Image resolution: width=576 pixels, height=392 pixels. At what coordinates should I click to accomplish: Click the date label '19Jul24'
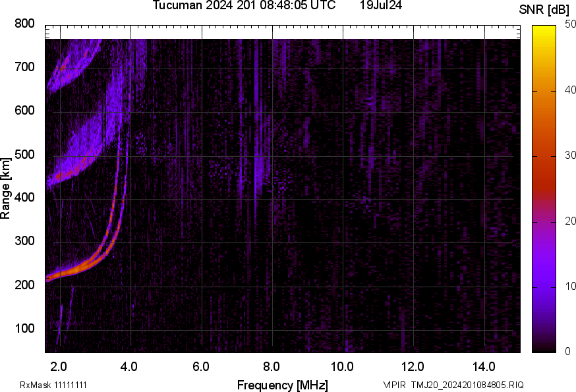380,5
